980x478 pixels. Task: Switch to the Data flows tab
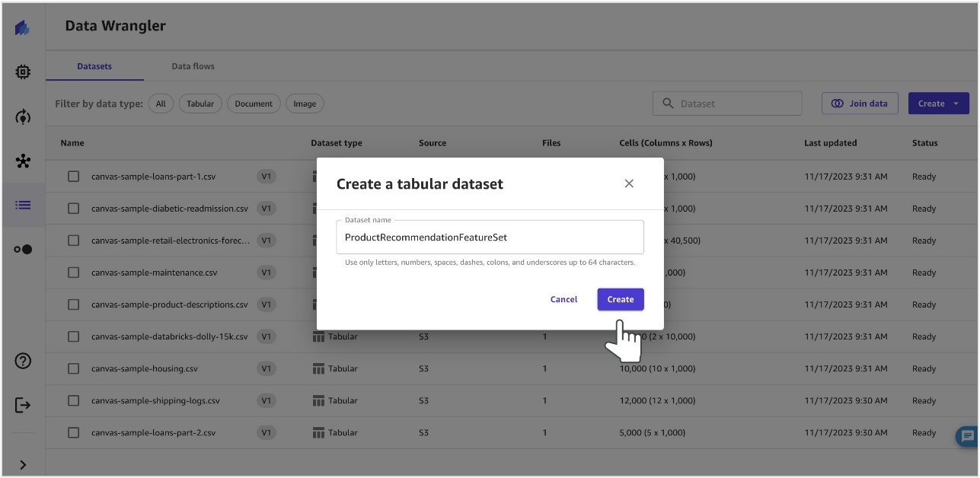[193, 66]
